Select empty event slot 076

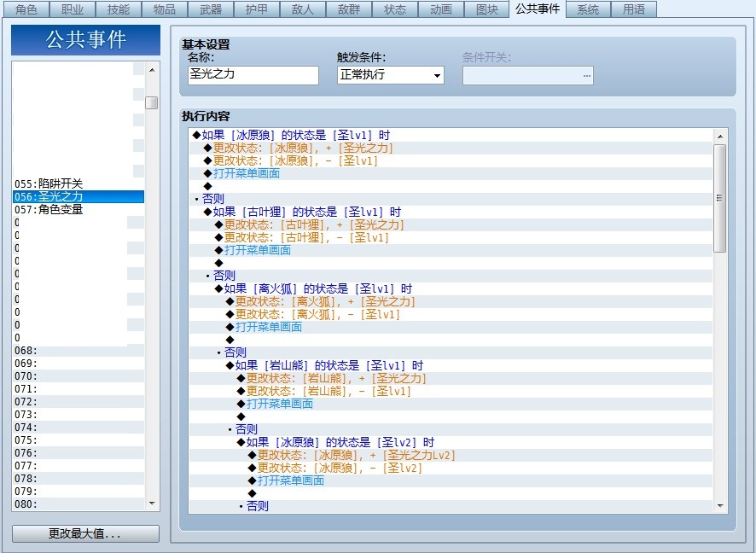79,452
